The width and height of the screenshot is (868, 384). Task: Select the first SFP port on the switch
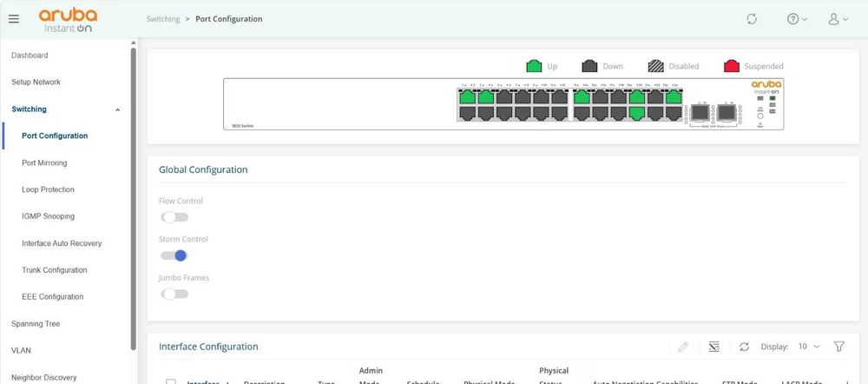[x=700, y=114]
